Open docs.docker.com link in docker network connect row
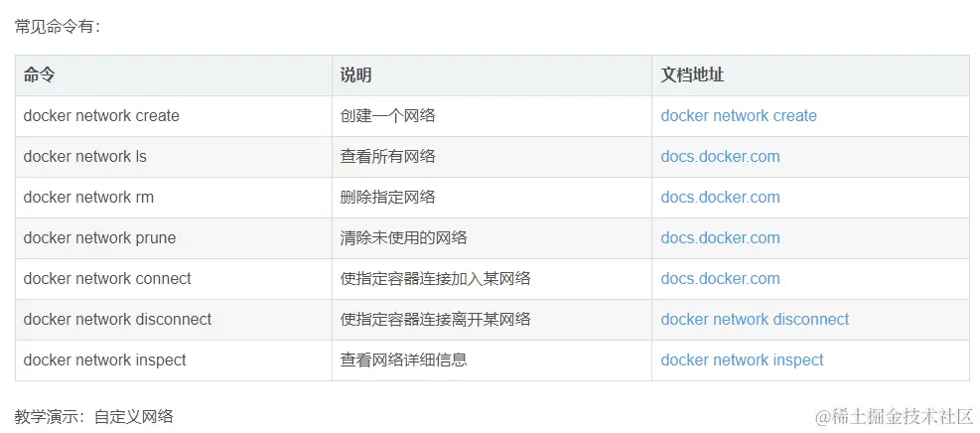Screen dimensions: 980x433 click(x=720, y=279)
